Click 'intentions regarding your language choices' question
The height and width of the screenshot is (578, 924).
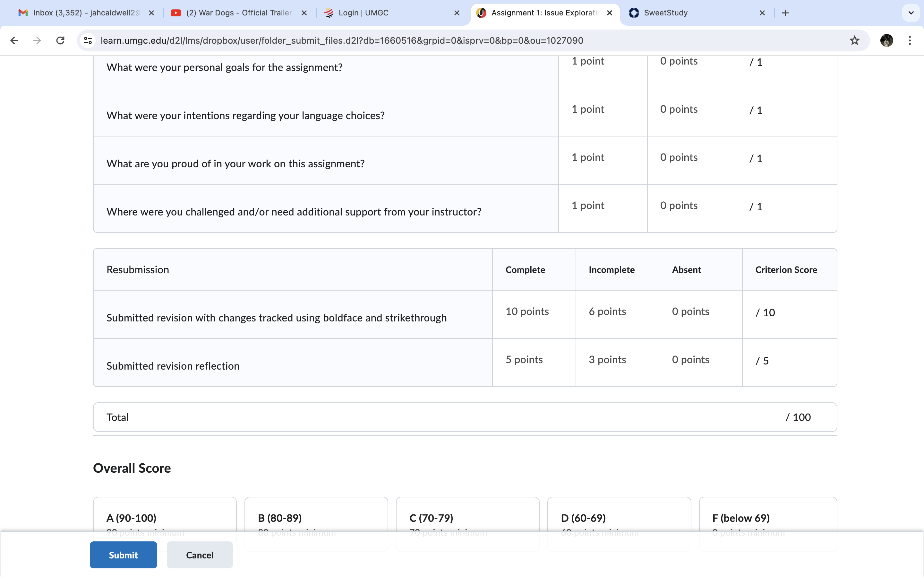click(245, 116)
